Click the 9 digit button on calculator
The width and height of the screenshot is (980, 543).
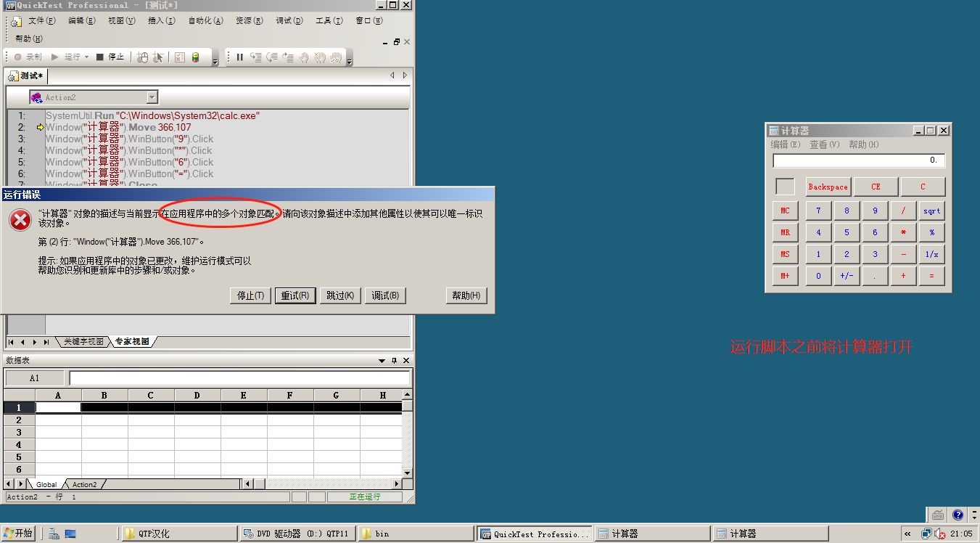pos(875,211)
